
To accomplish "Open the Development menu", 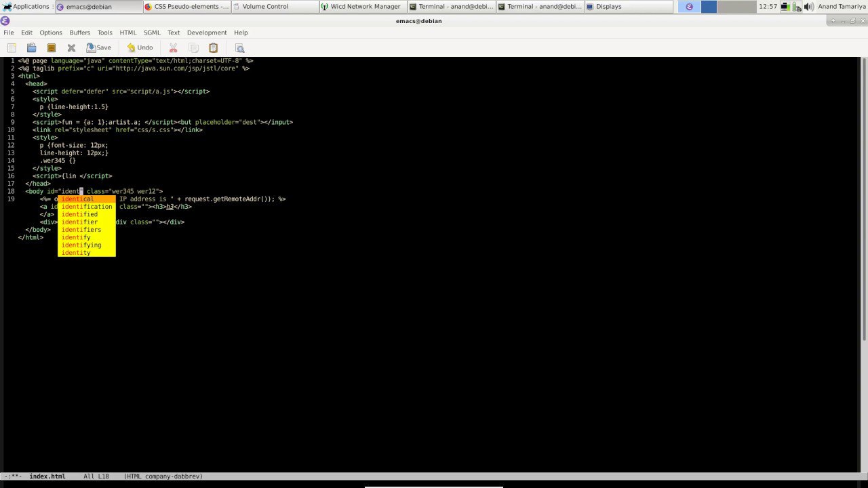I will [207, 33].
